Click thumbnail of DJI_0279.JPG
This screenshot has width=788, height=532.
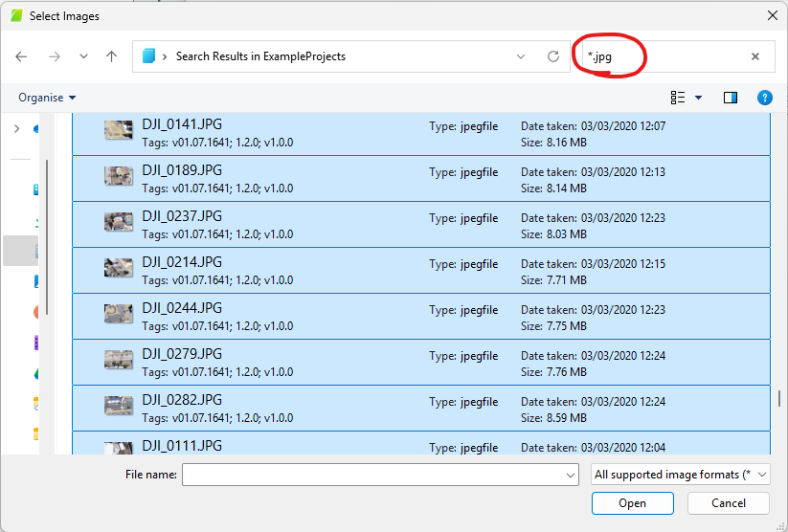point(119,360)
